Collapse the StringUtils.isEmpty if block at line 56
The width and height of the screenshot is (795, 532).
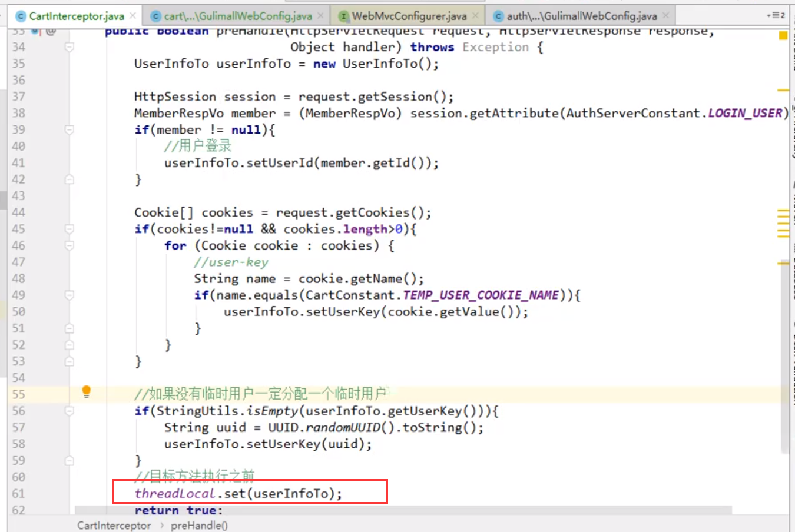(x=69, y=411)
